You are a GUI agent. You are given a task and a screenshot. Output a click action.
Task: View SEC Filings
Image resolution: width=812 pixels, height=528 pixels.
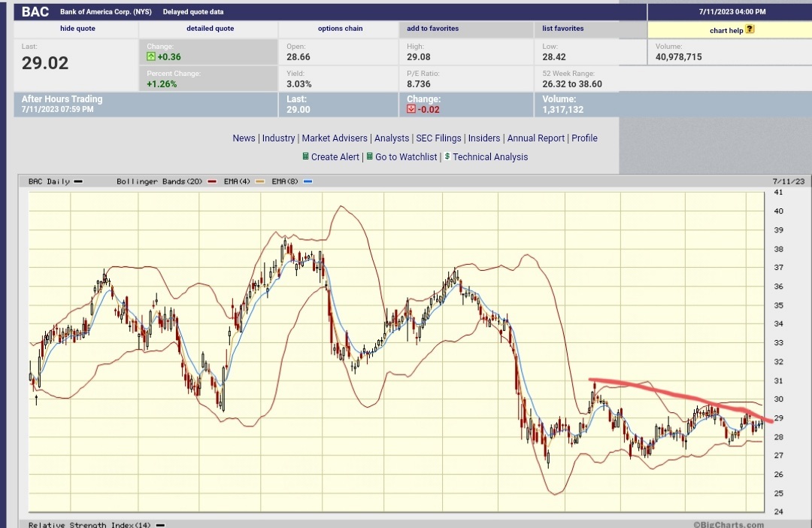coord(438,138)
